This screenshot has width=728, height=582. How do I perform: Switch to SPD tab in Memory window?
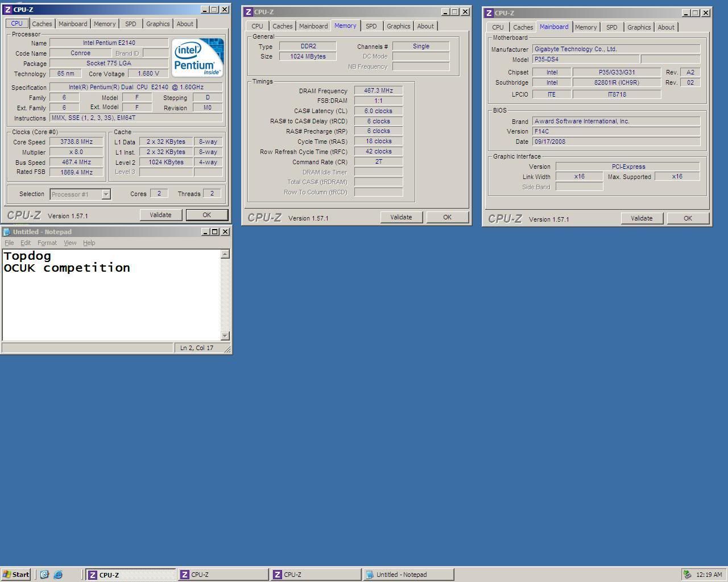pyautogui.click(x=371, y=26)
